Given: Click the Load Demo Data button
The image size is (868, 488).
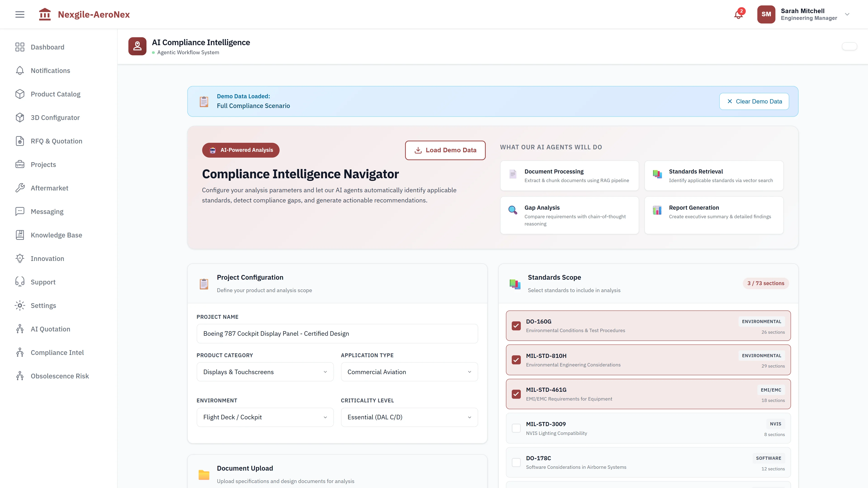Looking at the screenshot, I should [445, 150].
